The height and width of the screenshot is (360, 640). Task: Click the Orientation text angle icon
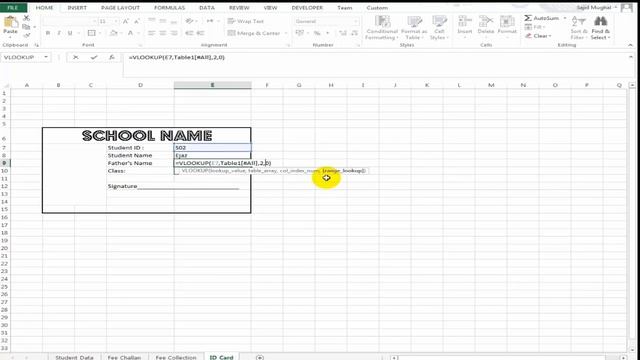(189, 21)
